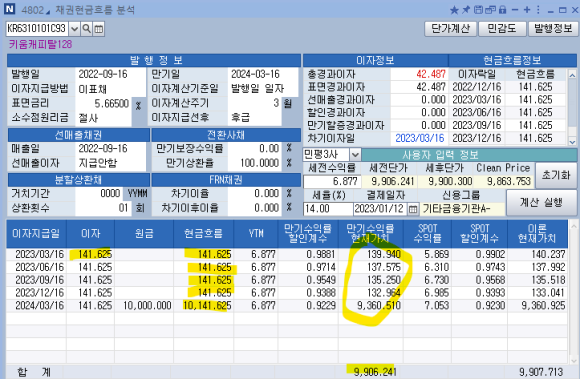This screenshot has height=379, width=580.
Task: Expand the bond code KR6310101C93 dropdown
Action: pos(74,28)
